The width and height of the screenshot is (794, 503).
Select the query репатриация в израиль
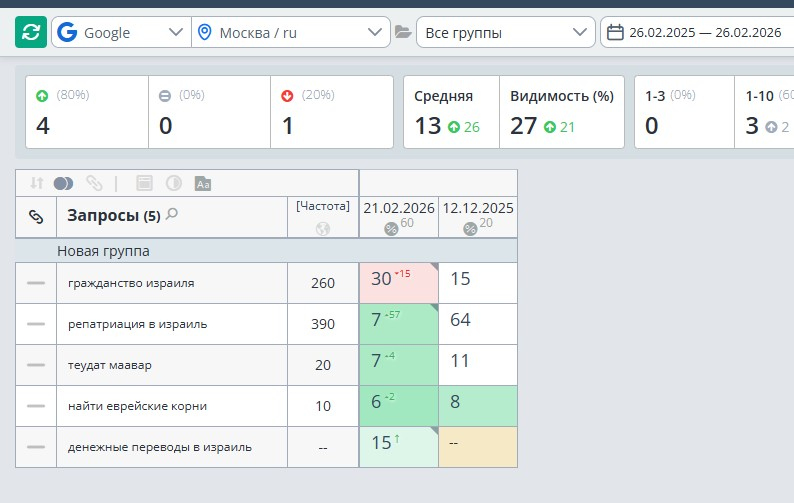tap(138, 324)
